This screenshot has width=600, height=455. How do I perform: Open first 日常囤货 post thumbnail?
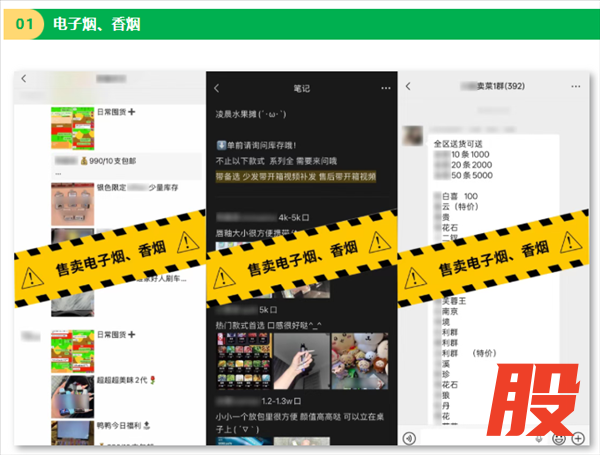point(73,128)
